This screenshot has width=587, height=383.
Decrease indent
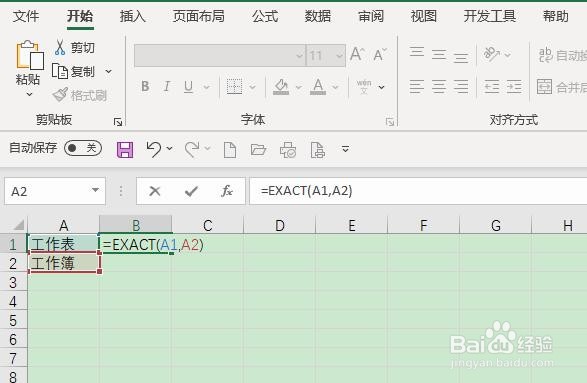492,86
